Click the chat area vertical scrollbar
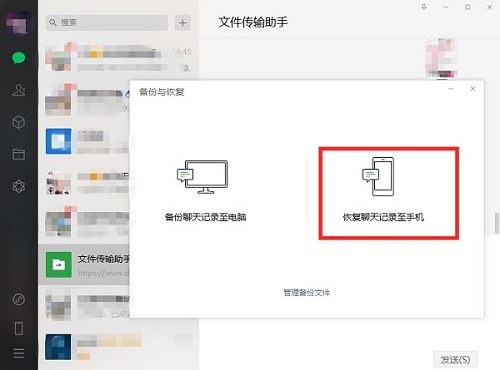Viewport: 500px width, 370px height. point(497,223)
